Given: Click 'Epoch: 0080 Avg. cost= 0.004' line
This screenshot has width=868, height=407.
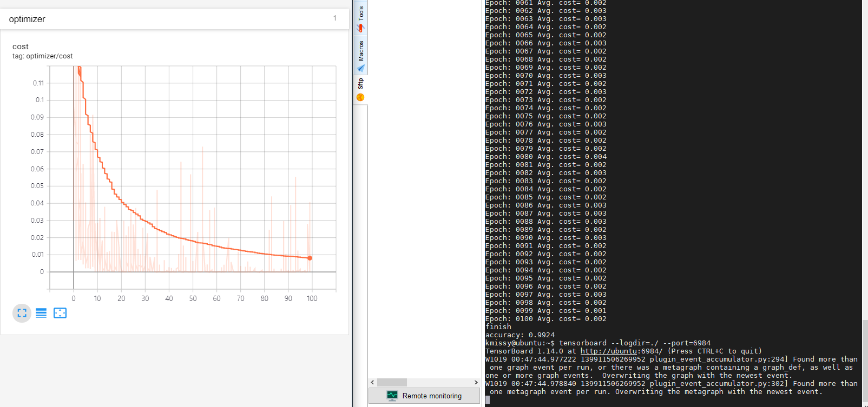Looking at the screenshot, I should [x=546, y=156].
